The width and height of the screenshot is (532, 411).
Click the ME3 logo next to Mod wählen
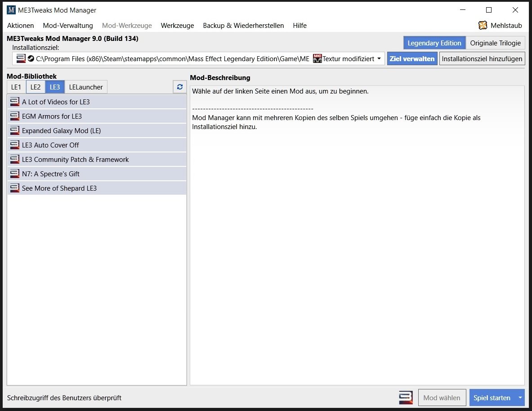pos(406,398)
